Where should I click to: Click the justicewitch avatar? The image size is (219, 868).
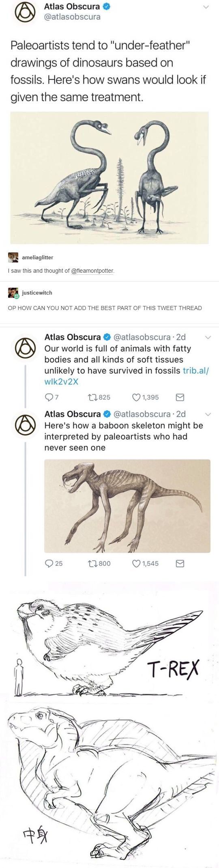coord(13,293)
